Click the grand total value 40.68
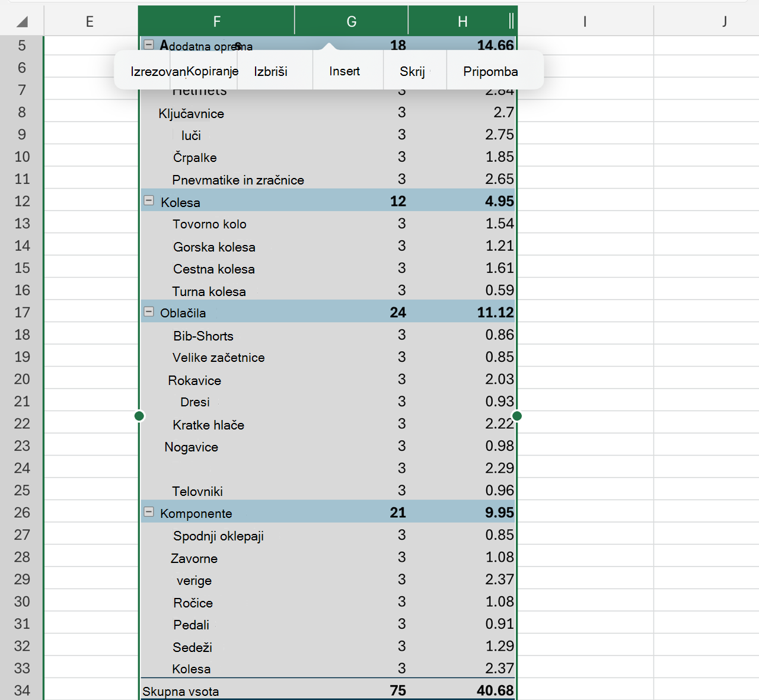759x700 pixels. (495, 691)
